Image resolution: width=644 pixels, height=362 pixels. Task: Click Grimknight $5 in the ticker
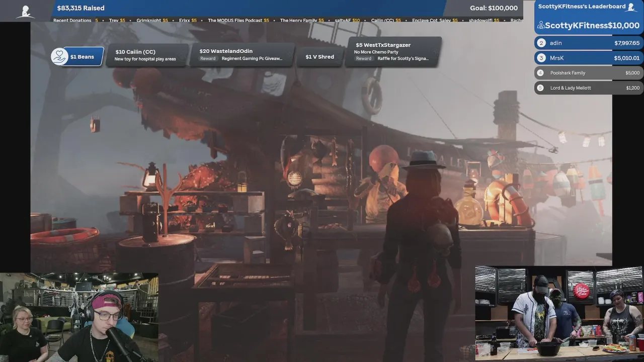click(152, 21)
